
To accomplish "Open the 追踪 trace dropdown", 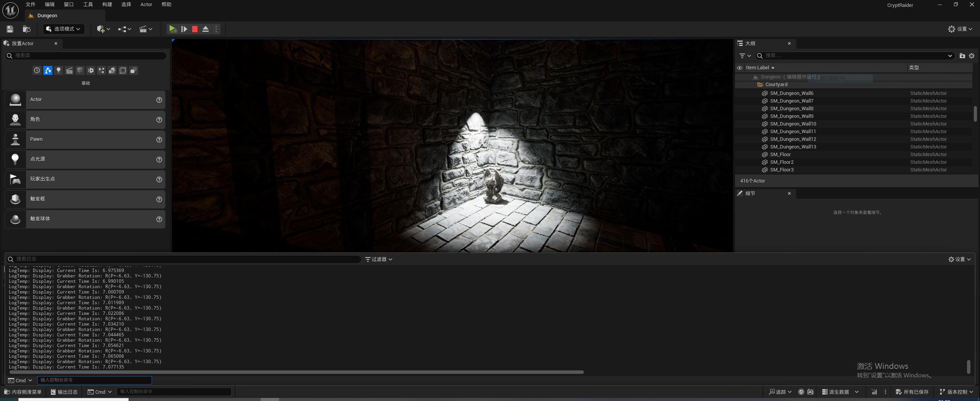I will pyautogui.click(x=780, y=392).
